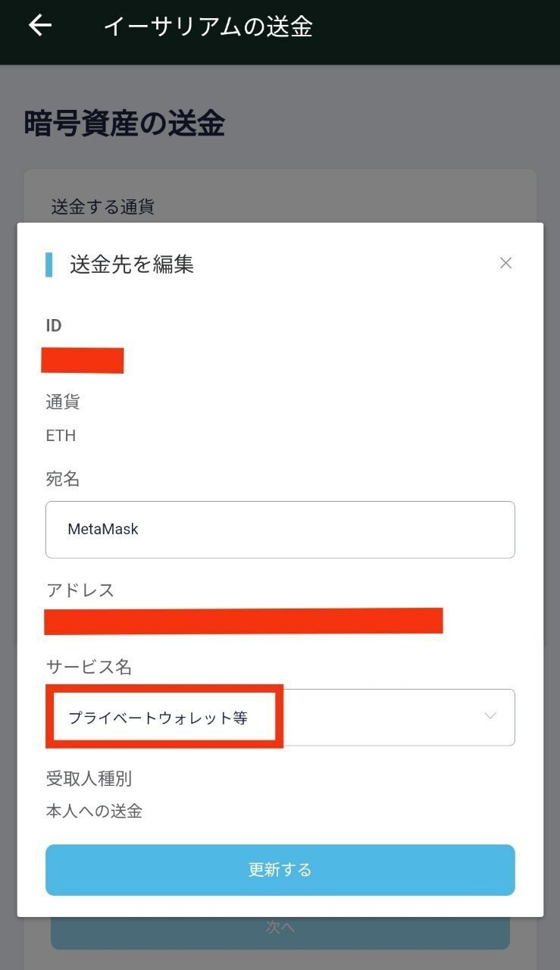Select the サービス名 field label
This screenshot has width=560, height=970.
click(x=88, y=666)
